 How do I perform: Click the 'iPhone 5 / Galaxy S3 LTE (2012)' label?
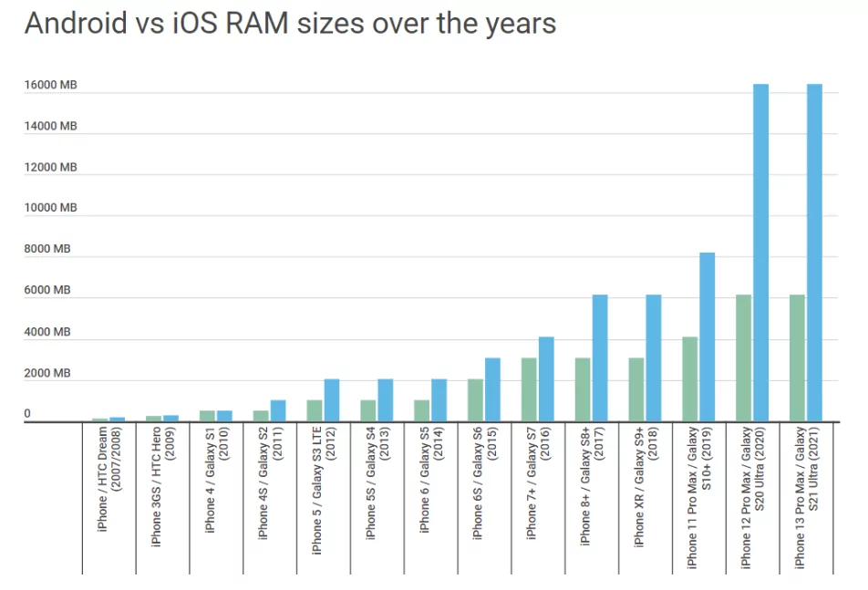tap(324, 491)
